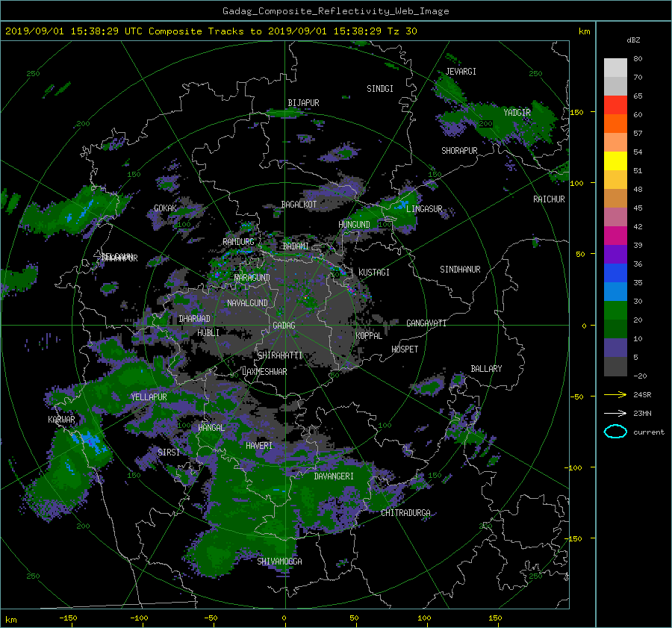Image resolution: width=672 pixels, height=628 pixels.
Task: Click the white 23MN track arrow in legend
Action: (x=615, y=413)
